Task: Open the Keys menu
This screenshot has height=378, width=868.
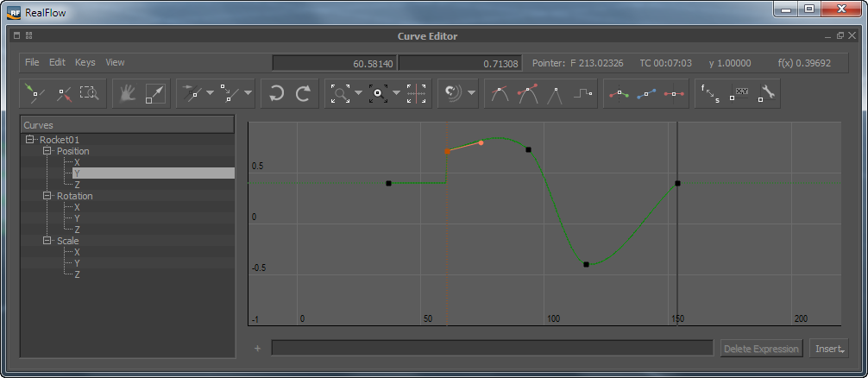Action: (85, 62)
